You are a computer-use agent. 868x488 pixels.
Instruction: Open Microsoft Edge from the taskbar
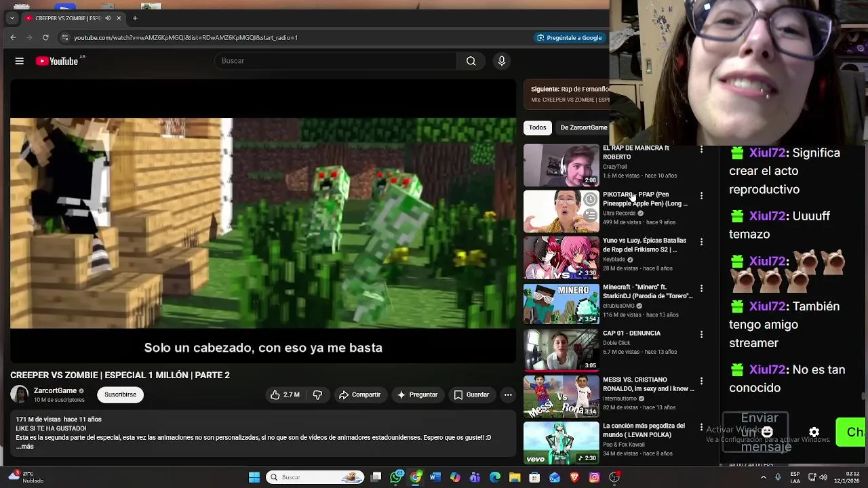click(495, 477)
